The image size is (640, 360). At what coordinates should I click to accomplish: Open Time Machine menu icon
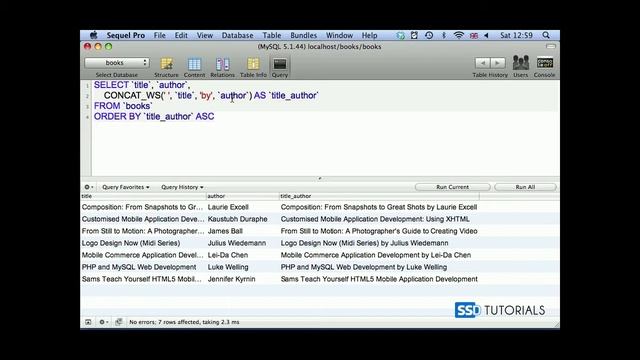pyautogui.click(x=429, y=35)
